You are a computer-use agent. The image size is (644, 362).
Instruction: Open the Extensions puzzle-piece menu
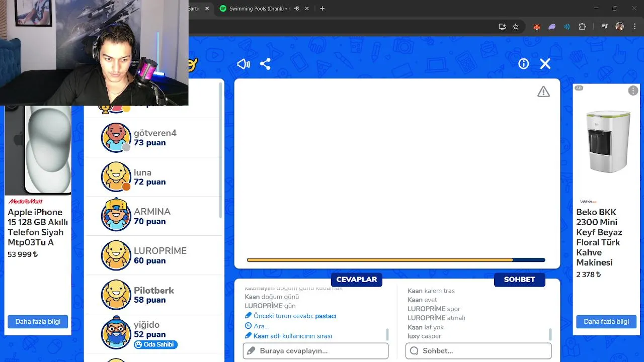582,27
